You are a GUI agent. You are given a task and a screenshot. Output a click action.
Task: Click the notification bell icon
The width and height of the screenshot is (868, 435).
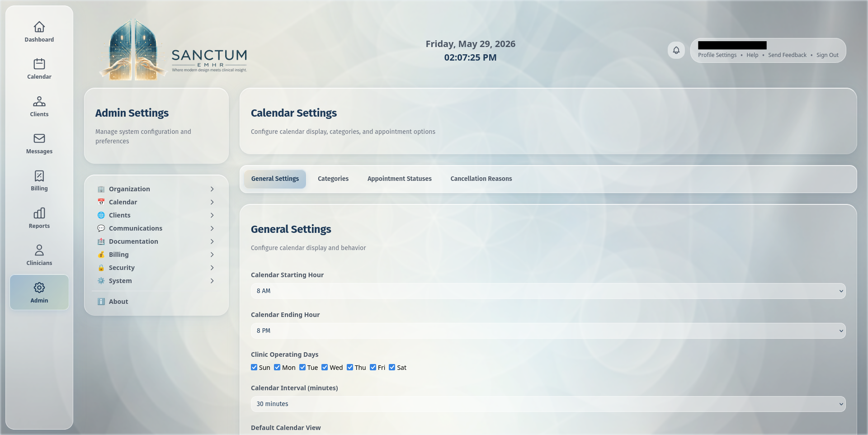(x=676, y=50)
